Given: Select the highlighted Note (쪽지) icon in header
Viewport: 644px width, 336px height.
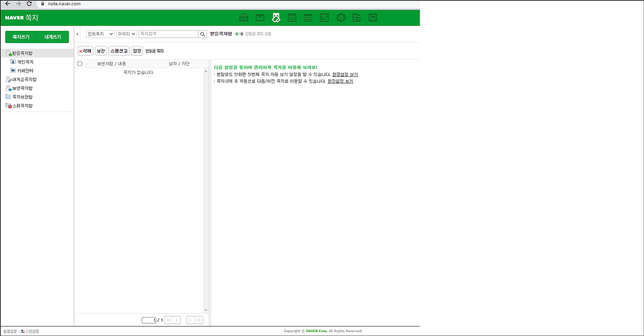Looking at the screenshot, I should (x=276, y=18).
